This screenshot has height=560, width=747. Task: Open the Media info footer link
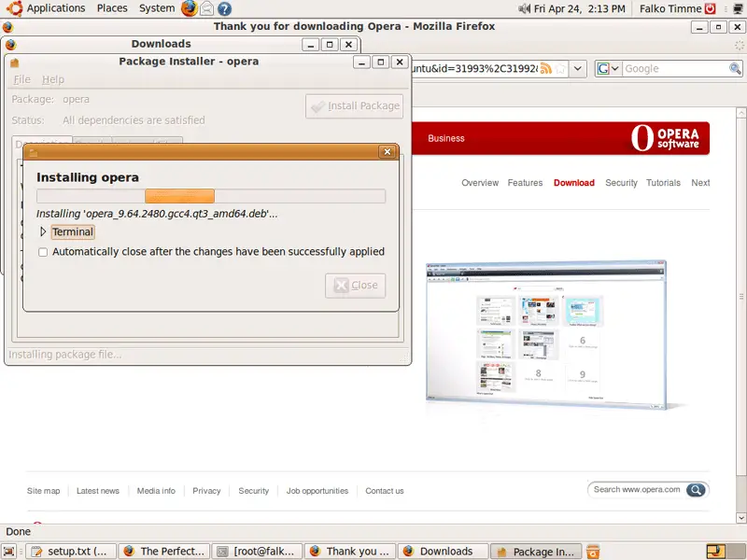coord(156,491)
